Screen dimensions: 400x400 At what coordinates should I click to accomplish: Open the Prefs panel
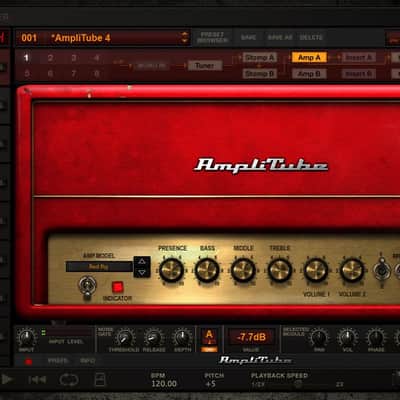[58, 361]
